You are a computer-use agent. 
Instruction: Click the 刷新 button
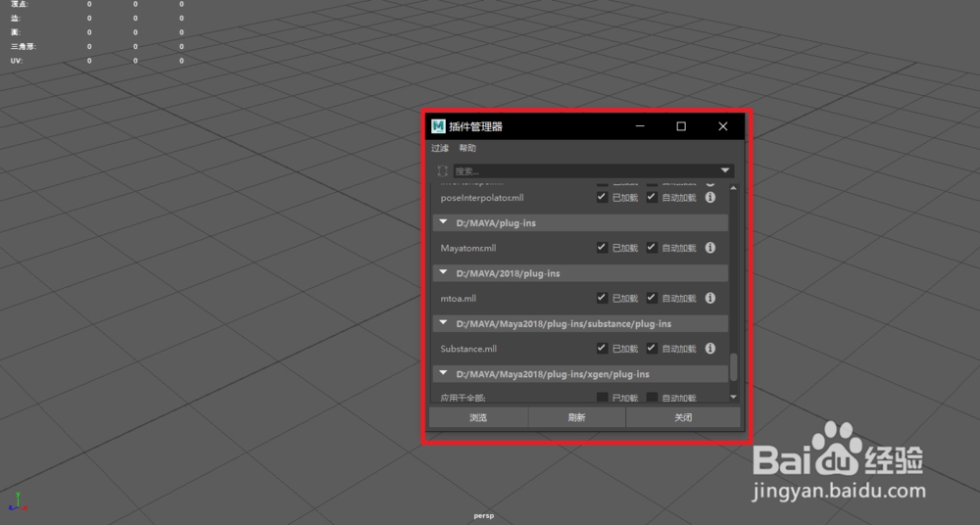[577, 417]
